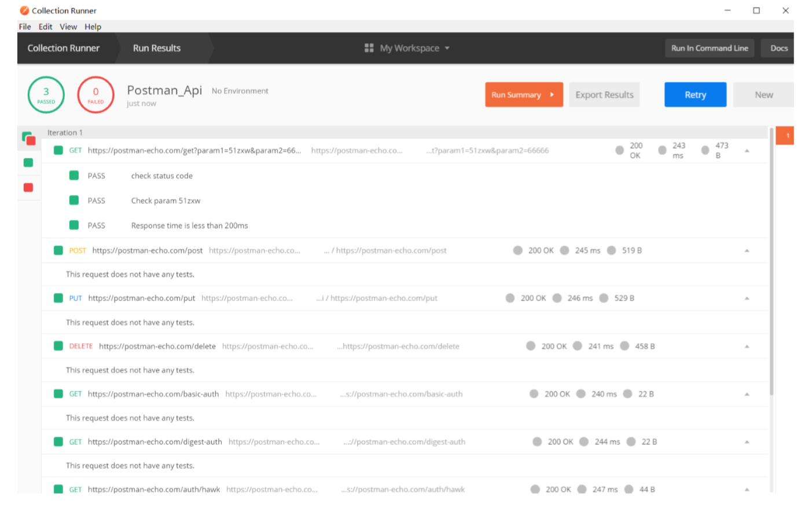
Task: Open Run Summary
Action: pyautogui.click(x=523, y=95)
